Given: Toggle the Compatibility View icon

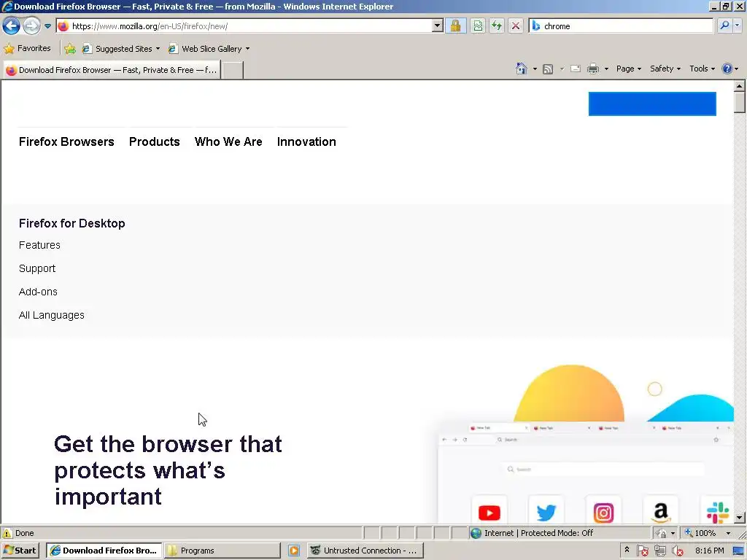Looking at the screenshot, I should coord(478,26).
